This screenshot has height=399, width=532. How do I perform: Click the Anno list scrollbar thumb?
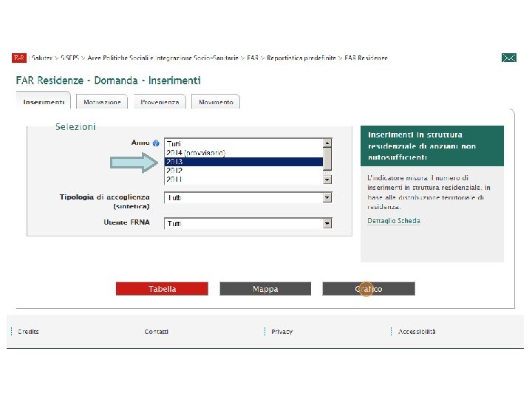(x=327, y=159)
